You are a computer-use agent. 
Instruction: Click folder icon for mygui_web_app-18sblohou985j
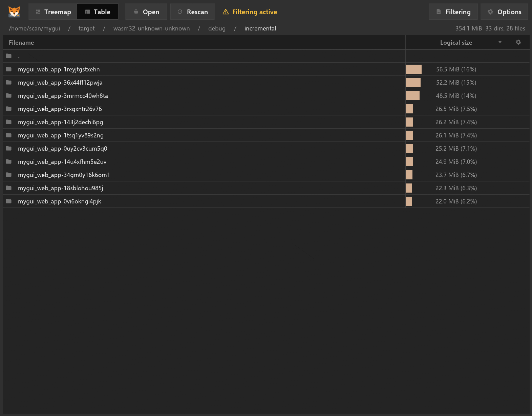point(9,188)
